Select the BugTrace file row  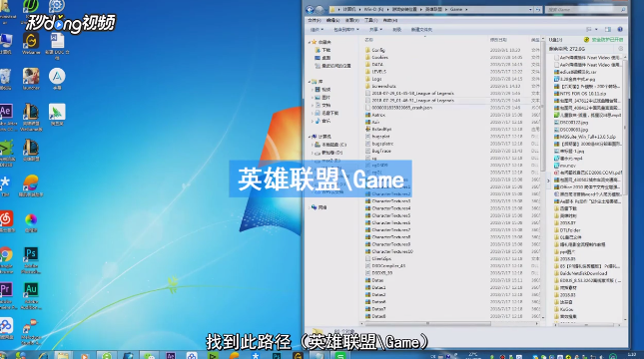coord(378,151)
